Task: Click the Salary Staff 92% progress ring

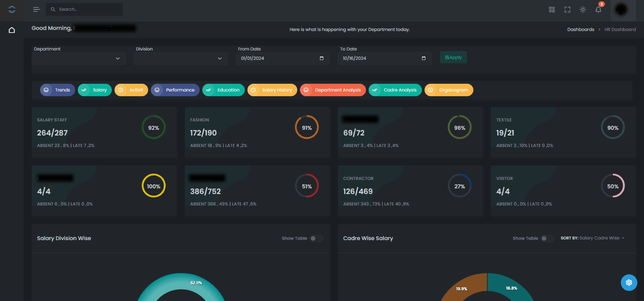Action: tap(154, 127)
